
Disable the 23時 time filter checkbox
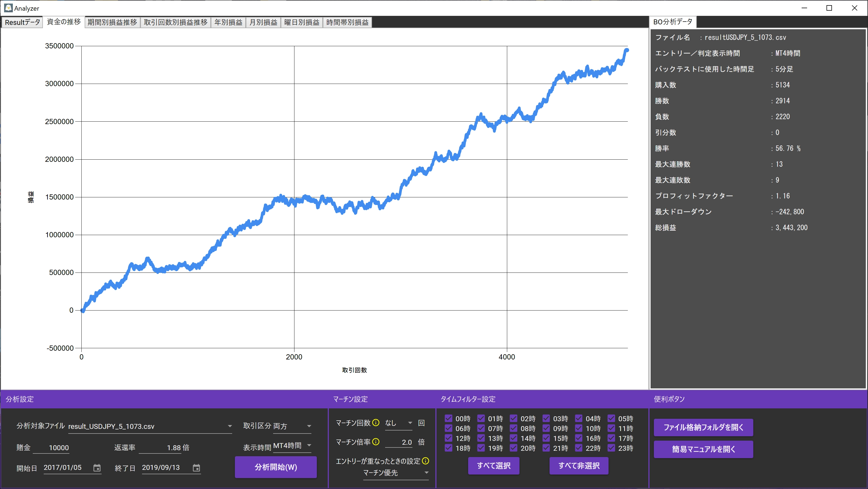[611, 448]
